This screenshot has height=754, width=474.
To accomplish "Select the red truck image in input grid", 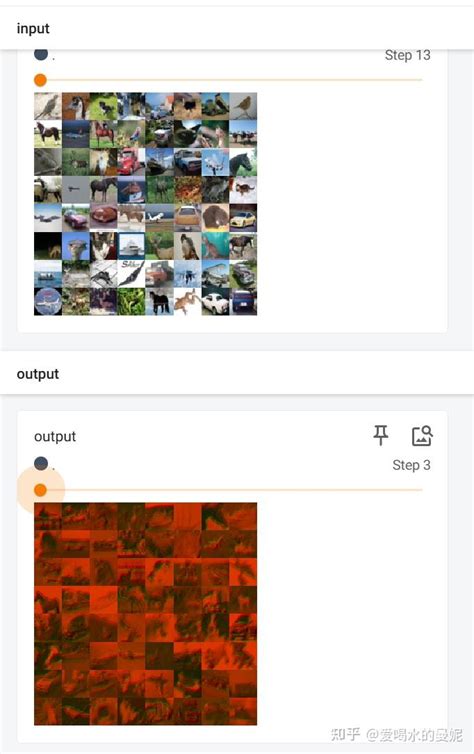I will [131, 162].
